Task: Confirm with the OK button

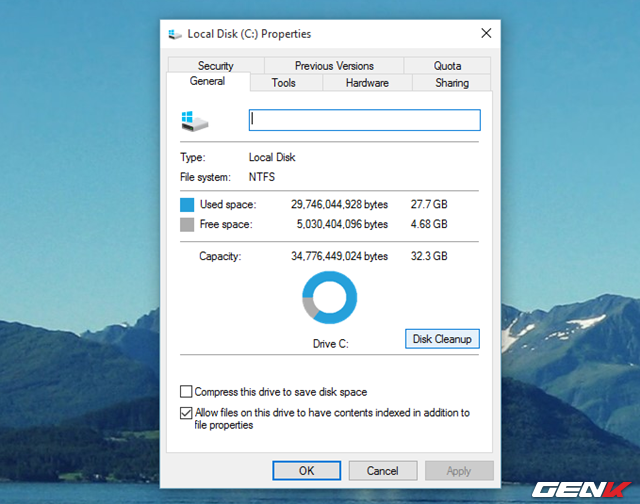Action: (307, 471)
